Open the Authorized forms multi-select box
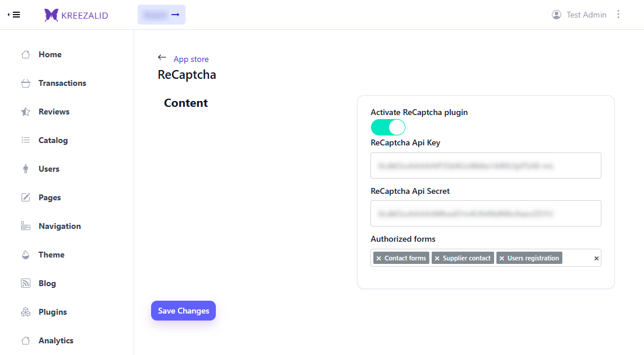Image resolution: width=644 pixels, height=355 pixels. (x=485, y=258)
